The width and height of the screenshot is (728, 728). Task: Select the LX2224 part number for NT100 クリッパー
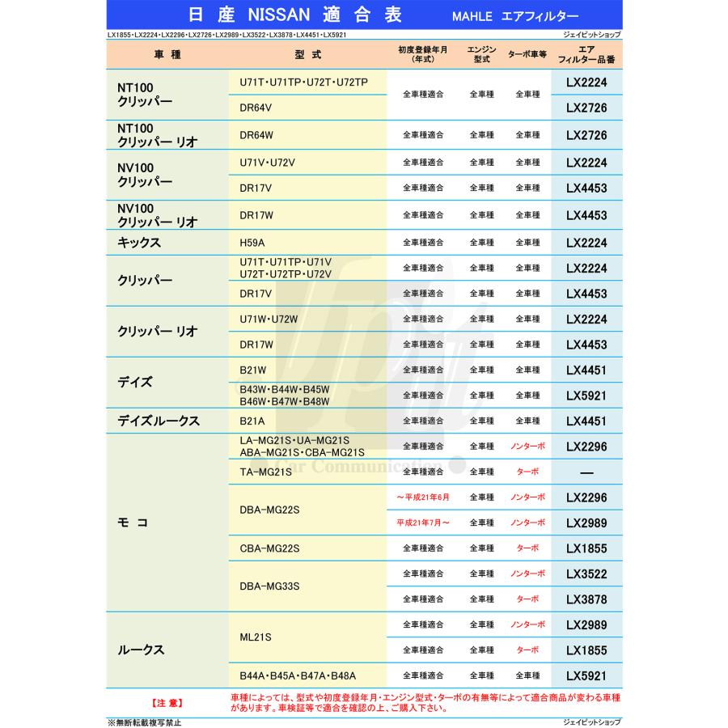[x=586, y=83]
